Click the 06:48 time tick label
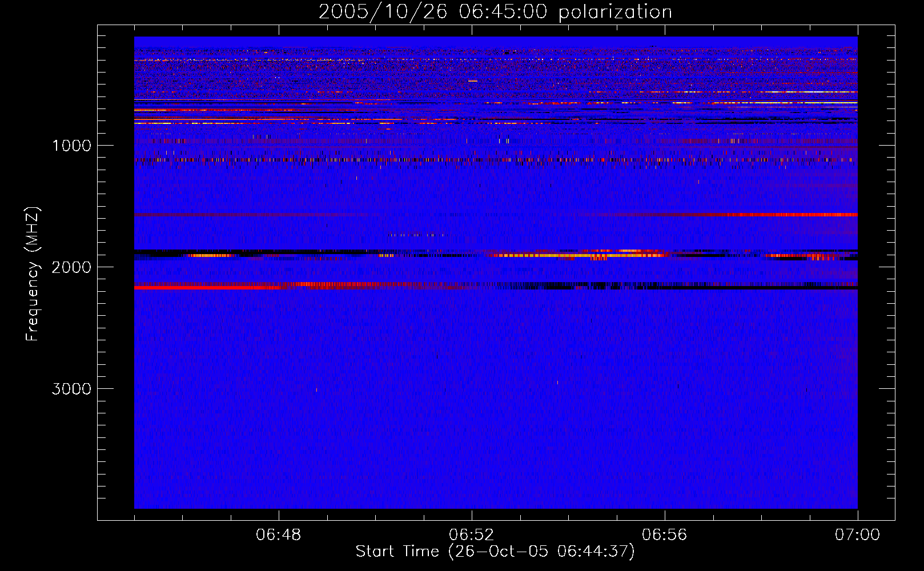The height and width of the screenshot is (571, 924). (278, 535)
